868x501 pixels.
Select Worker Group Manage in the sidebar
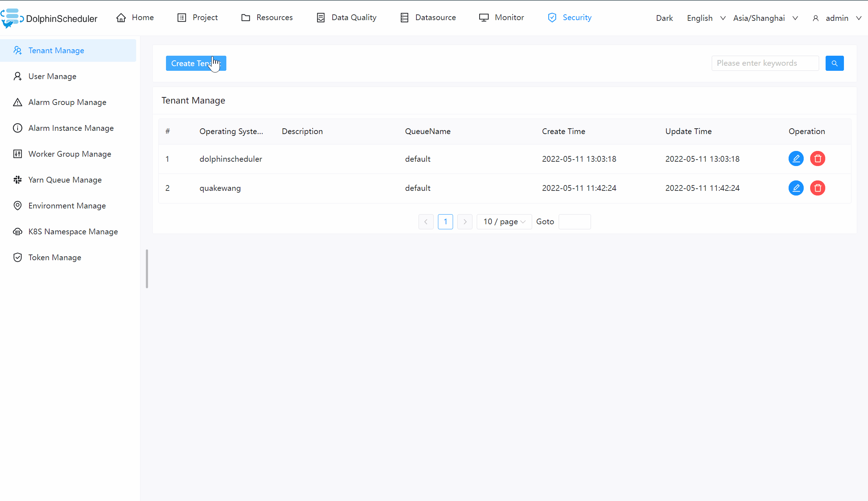[70, 154]
